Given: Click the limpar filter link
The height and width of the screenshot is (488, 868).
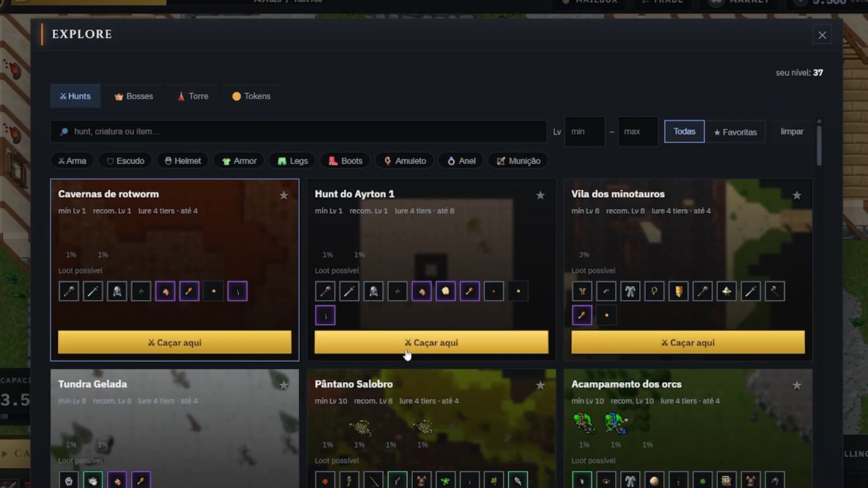Looking at the screenshot, I should coord(792,131).
